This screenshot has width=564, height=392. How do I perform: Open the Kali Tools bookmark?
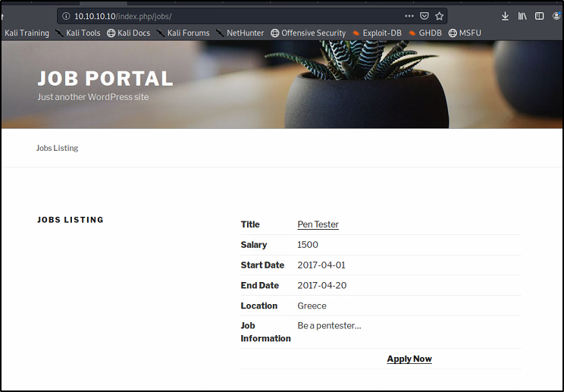78,33
